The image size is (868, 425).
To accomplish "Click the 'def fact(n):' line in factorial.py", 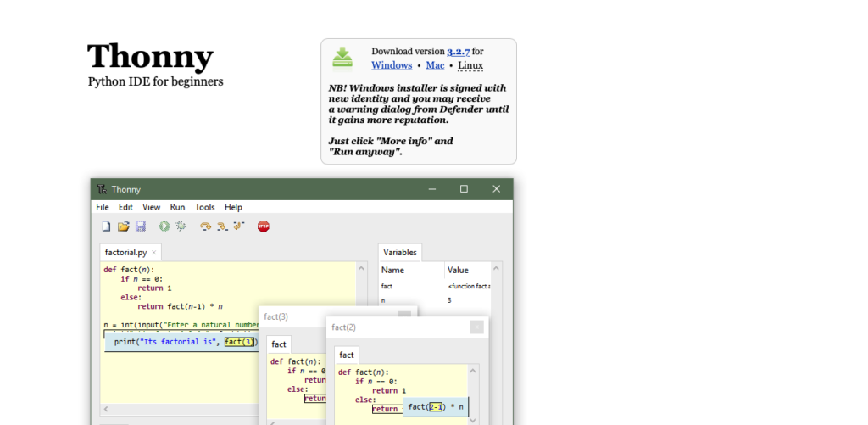I will pyautogui.click(x=129, y=270).
